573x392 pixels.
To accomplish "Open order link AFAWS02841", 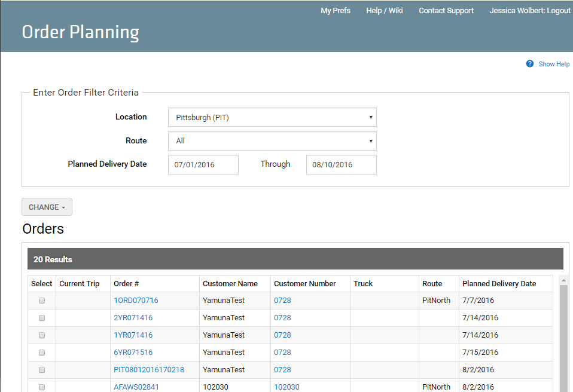I will pos(136,387).
